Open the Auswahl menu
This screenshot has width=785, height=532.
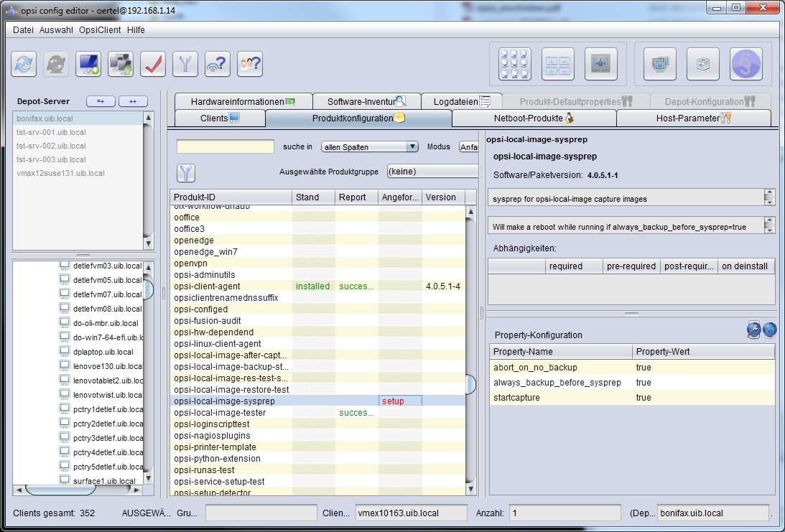tap(56, 30)
